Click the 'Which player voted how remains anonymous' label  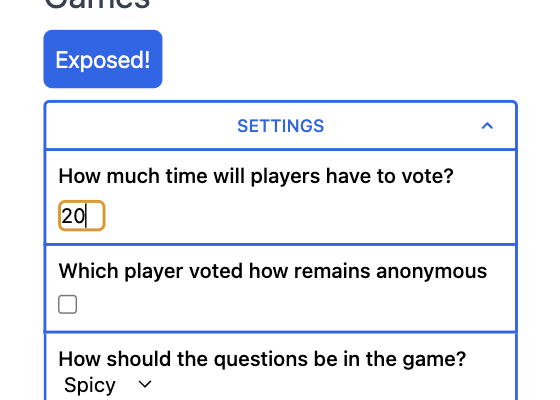272,271
